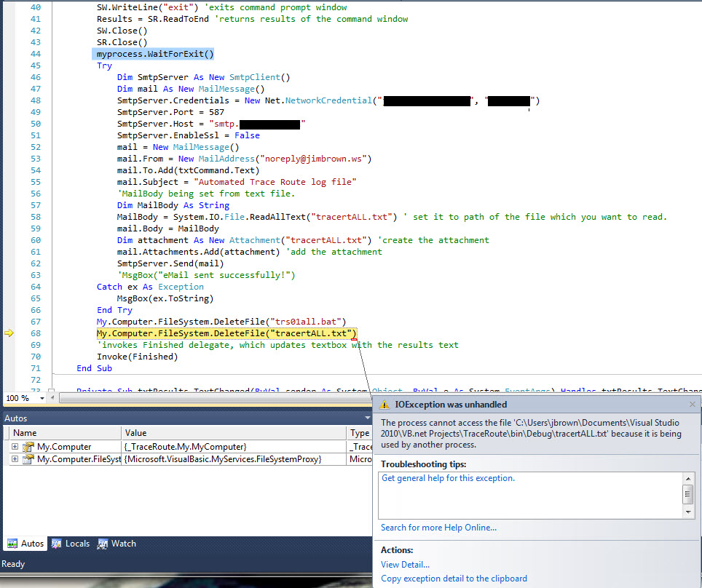The image size is (702, 588).
Task: Click the Invoke(Finished) statement
Action: click(x=137, y=357)
